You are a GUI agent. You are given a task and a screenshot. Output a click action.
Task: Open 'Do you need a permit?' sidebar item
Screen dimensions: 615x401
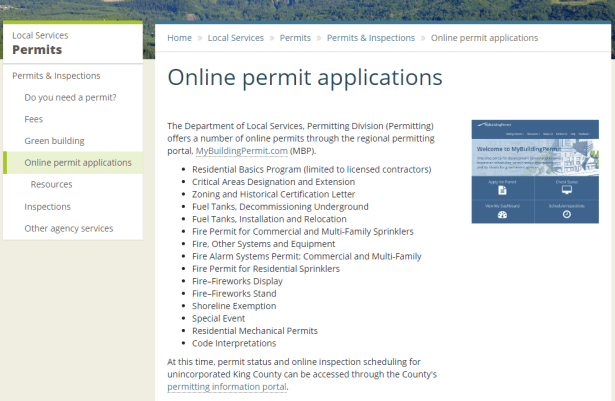coord(70,97)
